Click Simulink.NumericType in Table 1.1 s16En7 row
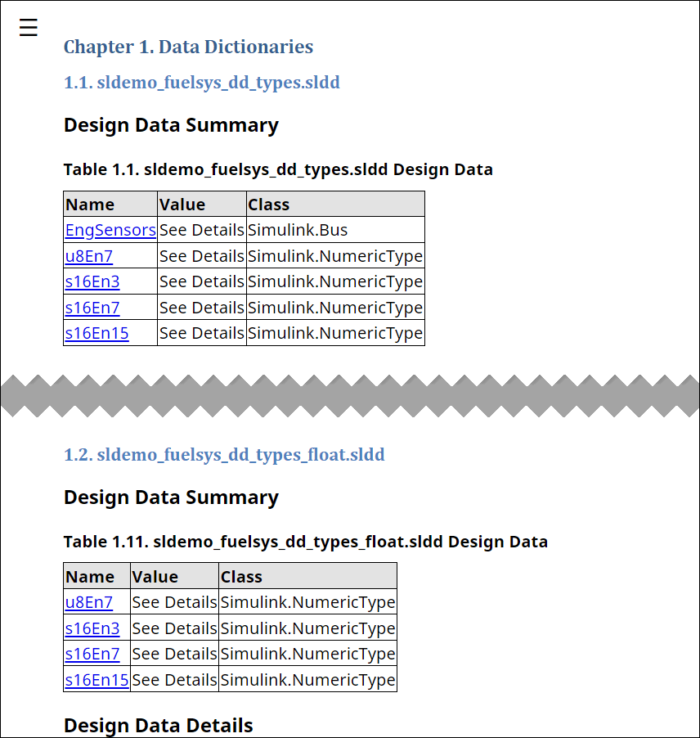 tap(335, 308)
